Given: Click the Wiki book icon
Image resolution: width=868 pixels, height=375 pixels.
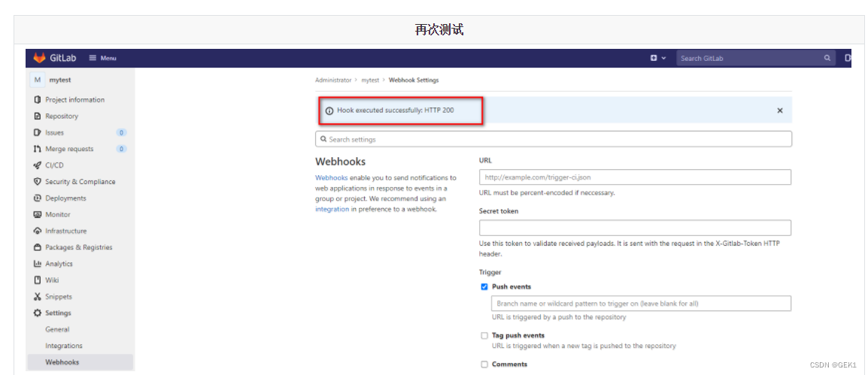Looking at the screenshot, I should 38,280.
